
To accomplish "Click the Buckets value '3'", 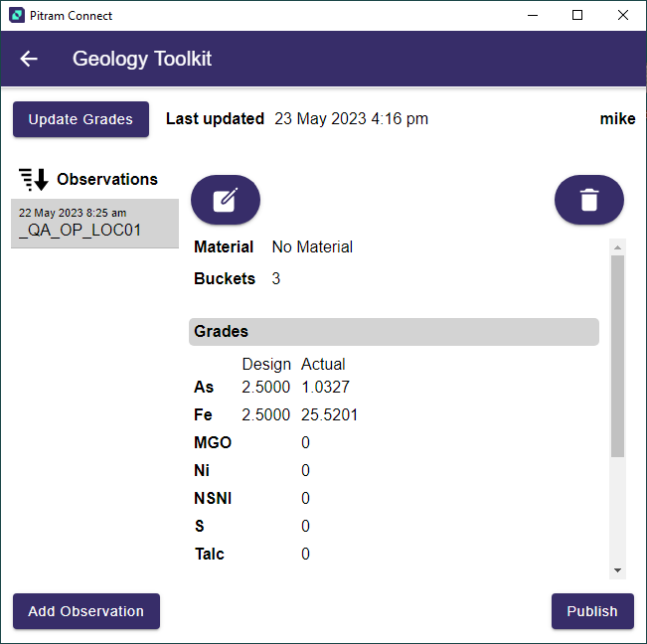I will pos(275,279).
